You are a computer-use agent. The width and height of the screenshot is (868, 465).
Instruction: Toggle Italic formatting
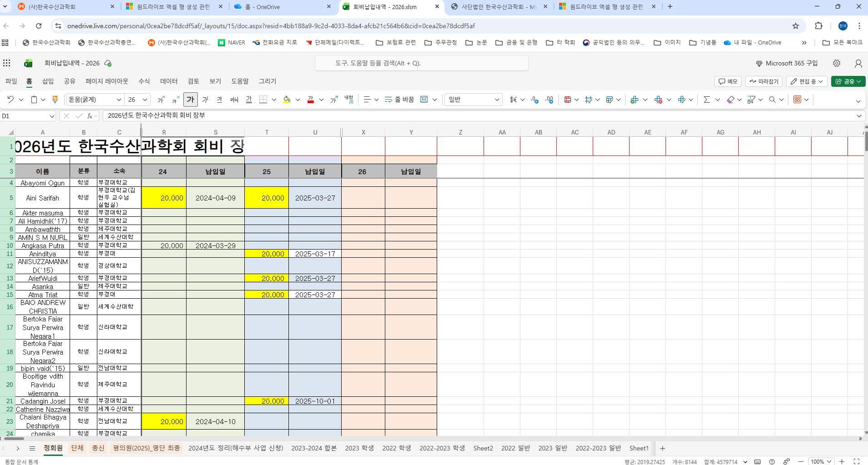click(205, 100)
